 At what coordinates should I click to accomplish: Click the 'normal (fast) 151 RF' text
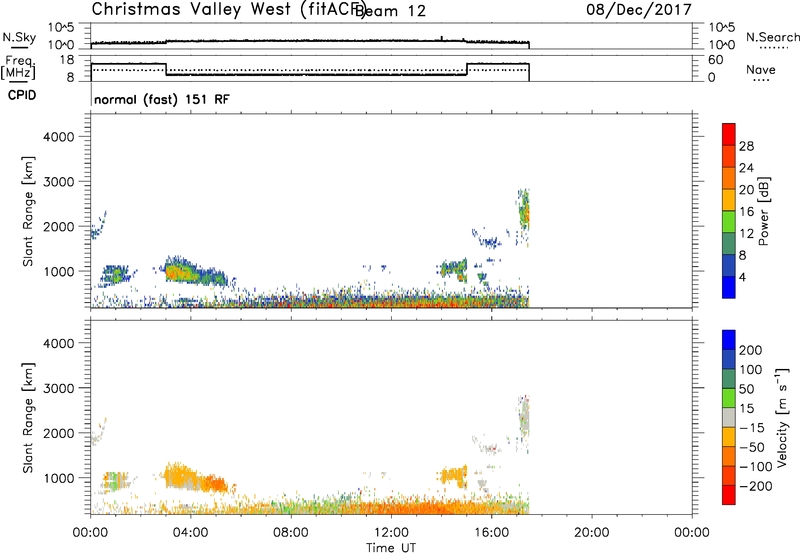[x=162, y=99]
